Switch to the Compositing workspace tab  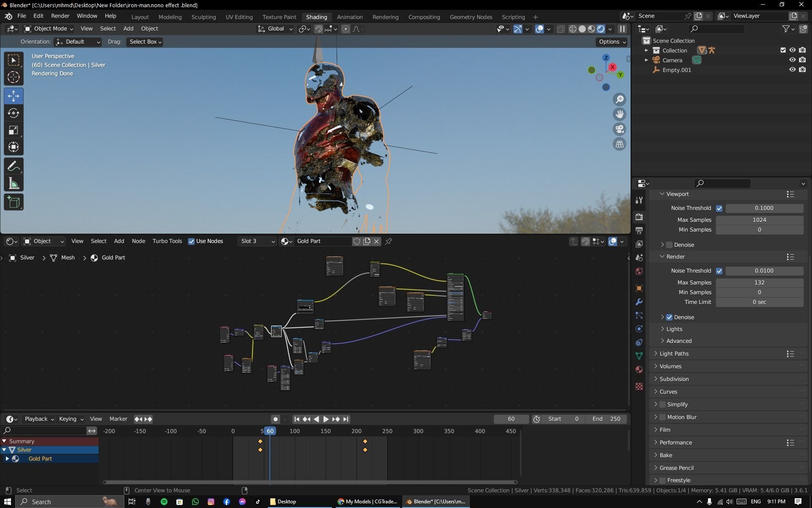click(424, 17)
